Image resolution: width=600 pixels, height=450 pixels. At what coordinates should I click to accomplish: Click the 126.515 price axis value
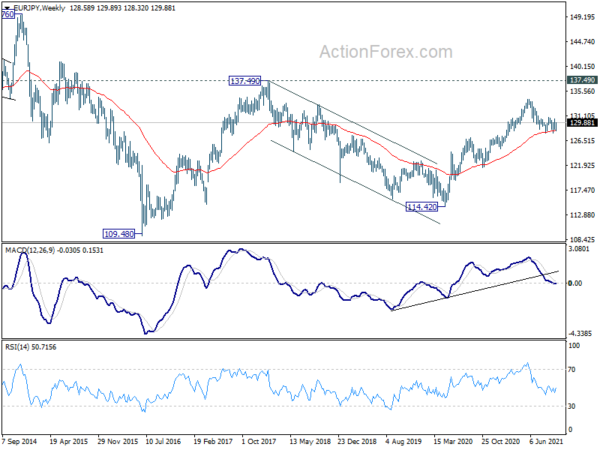point(582,140)
